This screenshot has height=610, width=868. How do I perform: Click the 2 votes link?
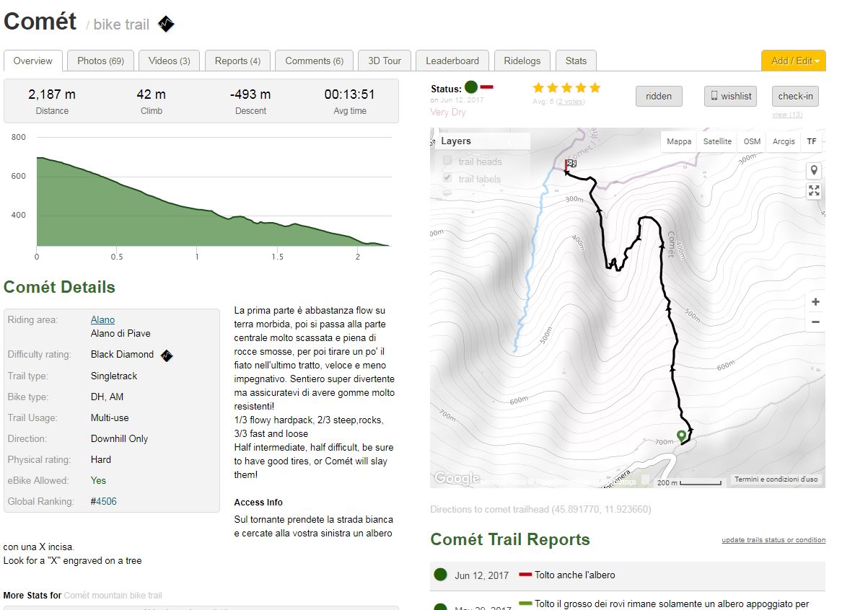tap(571, 102)
